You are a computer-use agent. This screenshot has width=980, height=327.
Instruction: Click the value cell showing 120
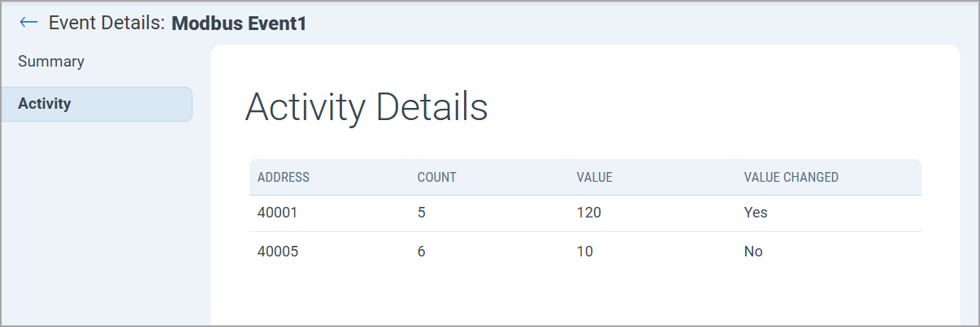[588, 213]
